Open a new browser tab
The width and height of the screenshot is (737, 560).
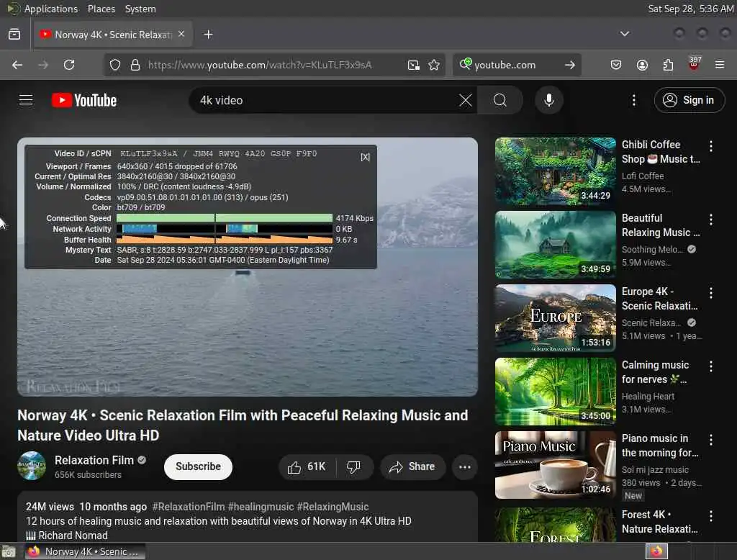tap(208, 35)
